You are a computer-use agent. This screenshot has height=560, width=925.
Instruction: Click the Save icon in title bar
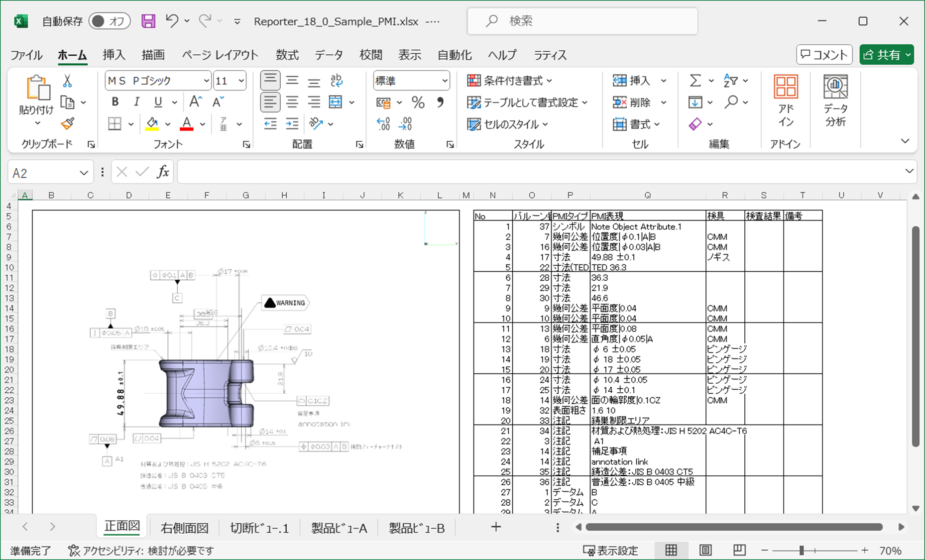click(x=148, y=21)
